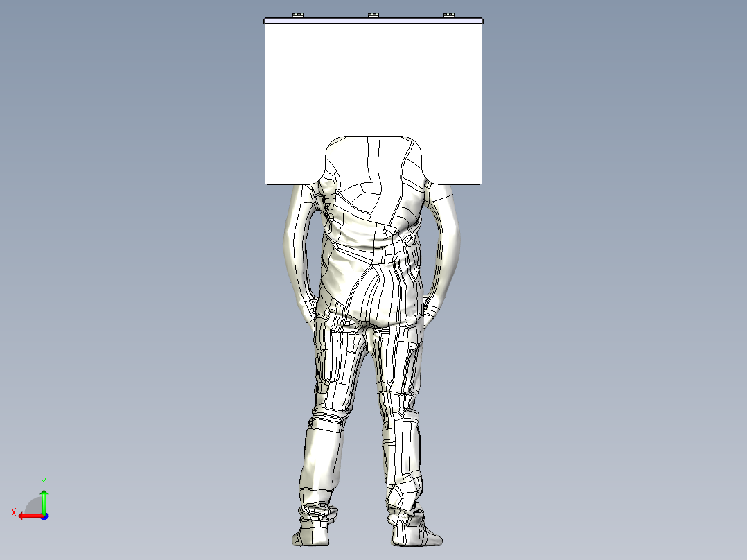Click the green Y axis arrow of the triad

pos(44,501)
